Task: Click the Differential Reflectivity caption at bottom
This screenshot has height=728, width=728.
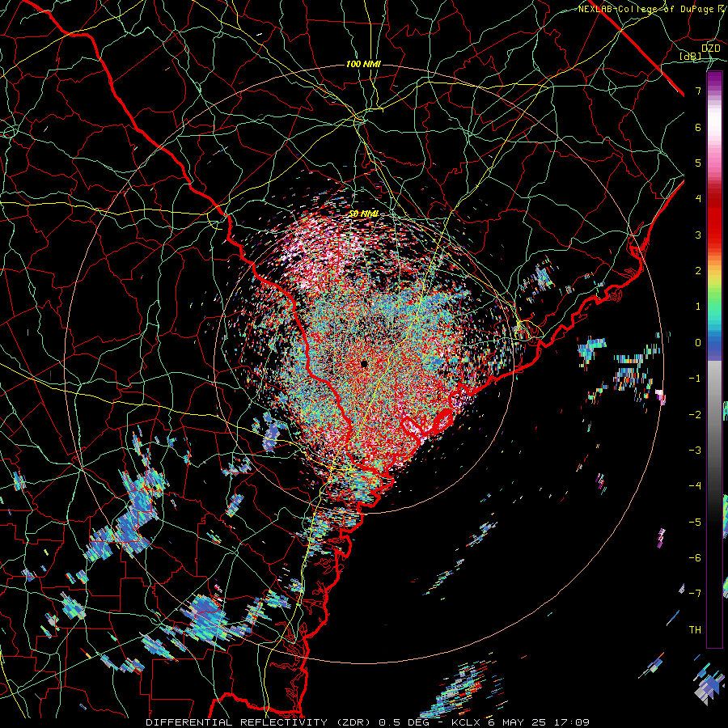Action: pos(368,722)
